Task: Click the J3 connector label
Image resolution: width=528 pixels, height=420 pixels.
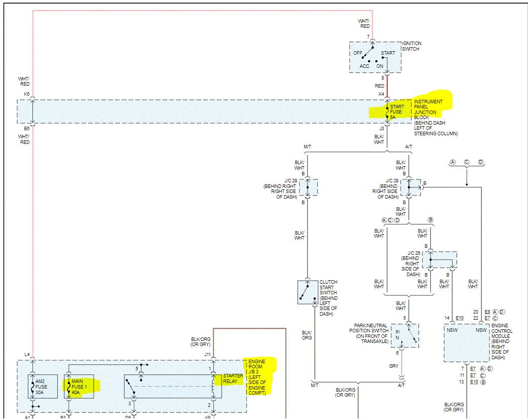Action: tap(382, 128)
